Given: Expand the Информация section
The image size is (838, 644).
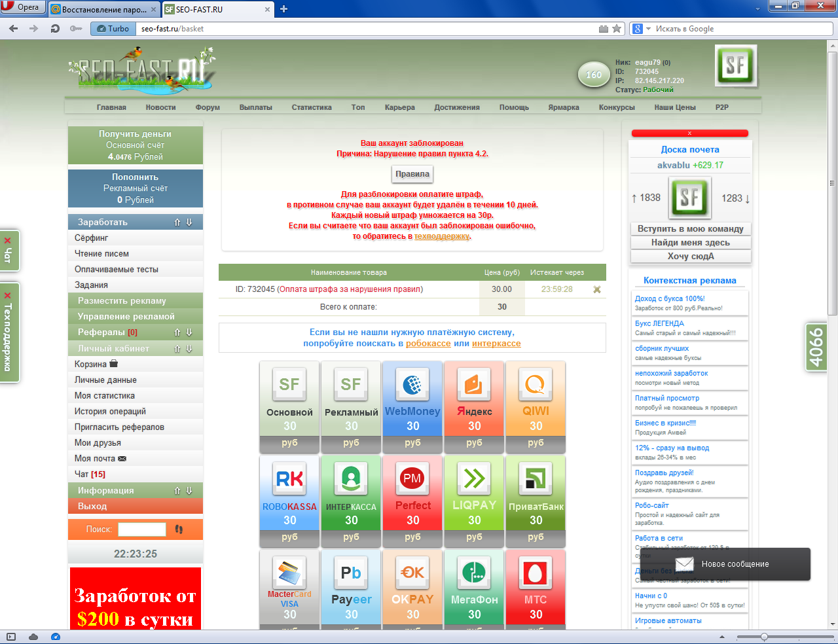Looking at the screenshot, I should pyautogui.click(x=183, y=491).
